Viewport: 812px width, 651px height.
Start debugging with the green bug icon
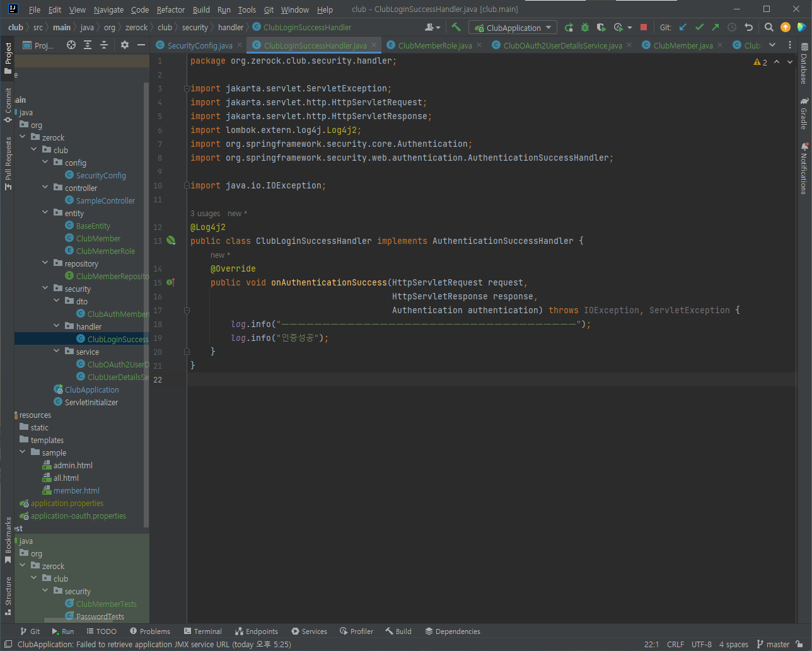click(x=585, y=27)
